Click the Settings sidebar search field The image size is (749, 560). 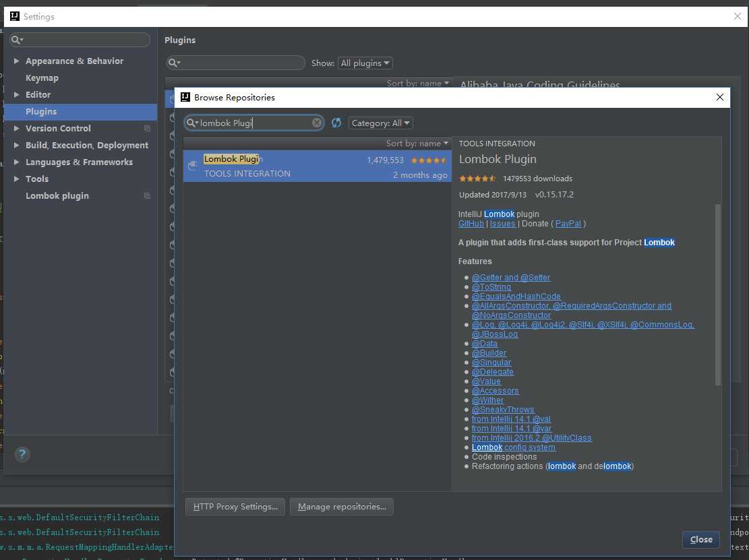[80, 40]
